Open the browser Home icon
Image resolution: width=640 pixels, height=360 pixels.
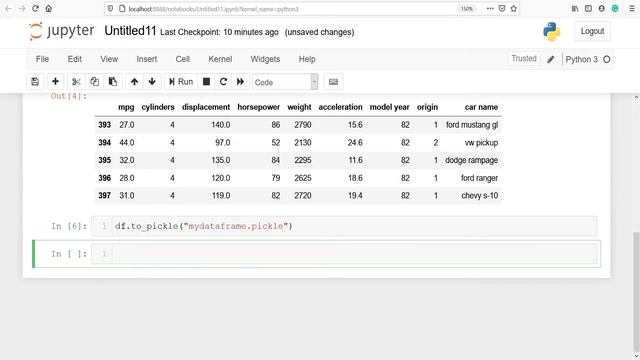pyautogui.click(x=49, y=9)
